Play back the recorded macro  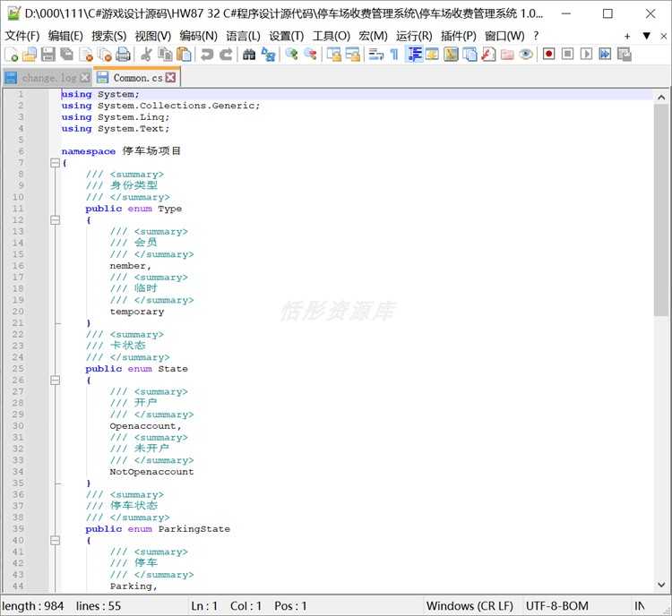tap(586, 54)
